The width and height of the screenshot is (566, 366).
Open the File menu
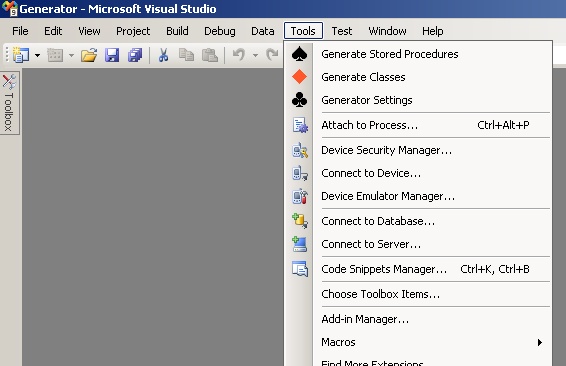coord(20,31)
